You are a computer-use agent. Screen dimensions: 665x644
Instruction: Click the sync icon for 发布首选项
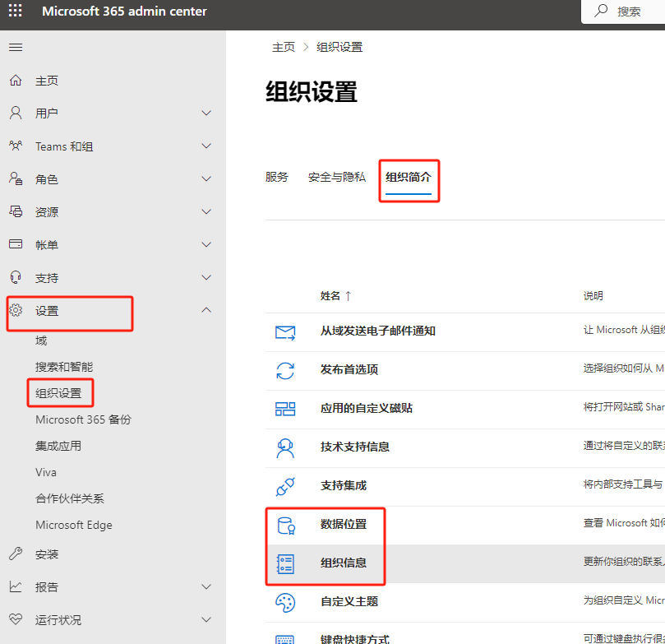pos(285,371)
